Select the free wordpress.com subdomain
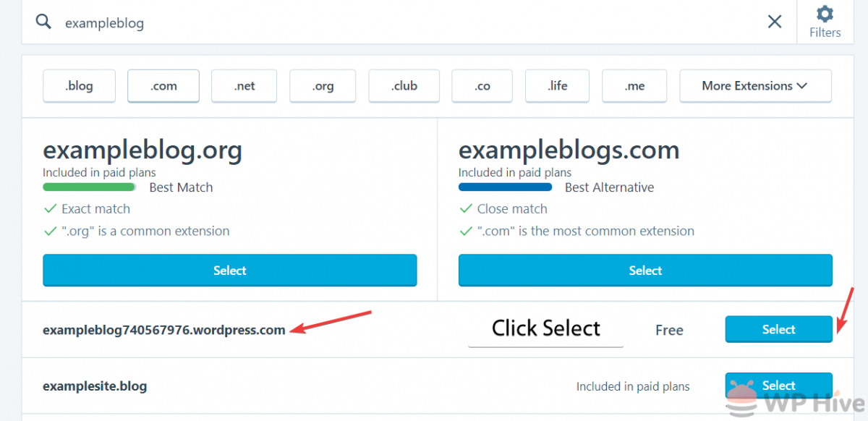The width and height of the screenshot is (868, 421). click(778, 329)
